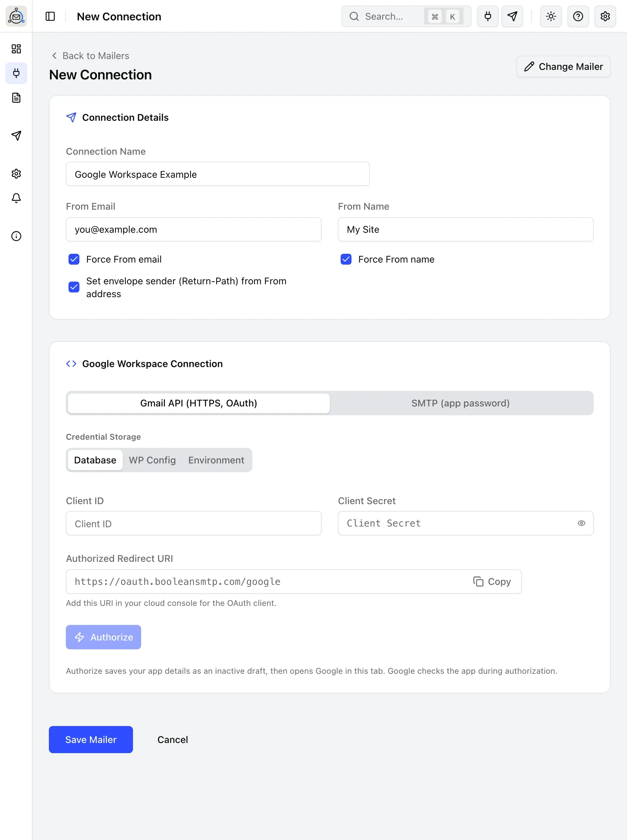Choose Database credential storage
627x840 pixels.
[95, 460]
